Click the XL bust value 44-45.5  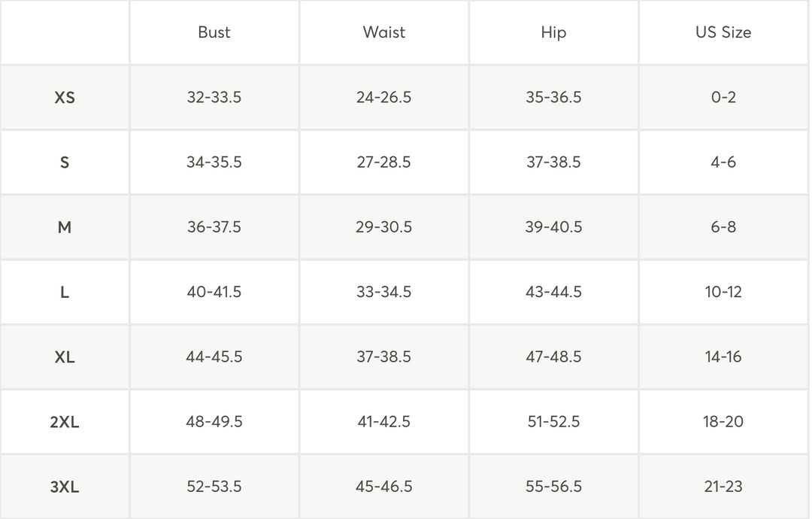214,357
